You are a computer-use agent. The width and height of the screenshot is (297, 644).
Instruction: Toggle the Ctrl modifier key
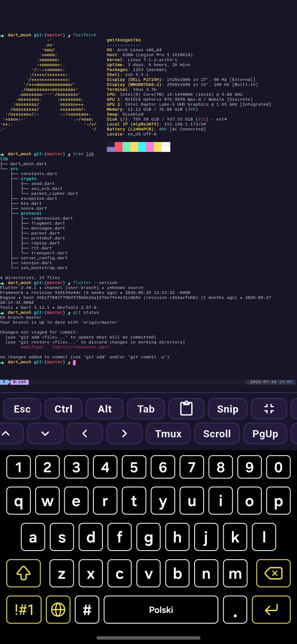click(63, 409)
